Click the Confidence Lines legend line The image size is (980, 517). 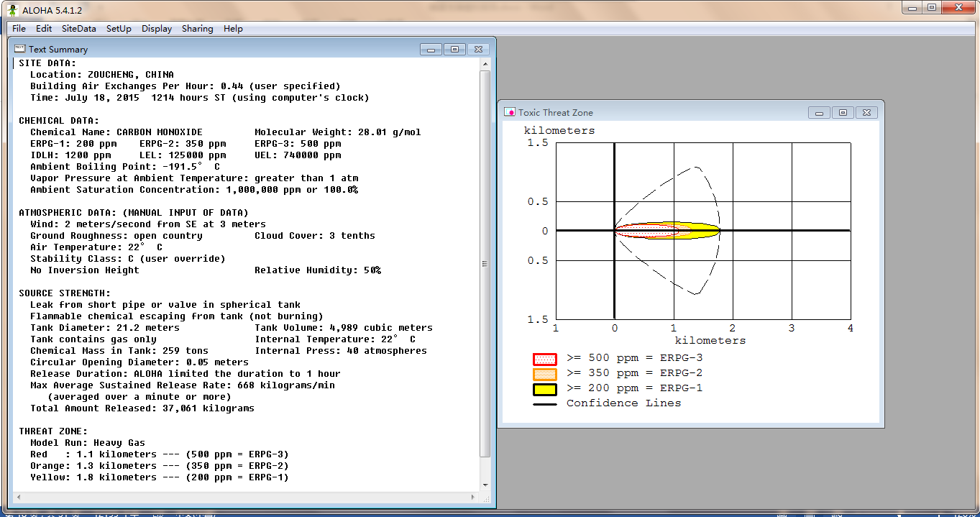tap(544, 404)
